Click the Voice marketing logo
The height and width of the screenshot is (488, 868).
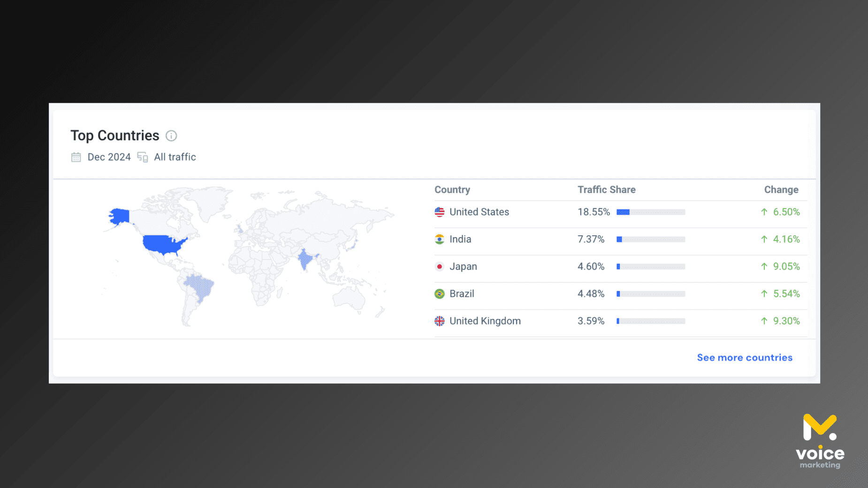[x=820, y=441]
